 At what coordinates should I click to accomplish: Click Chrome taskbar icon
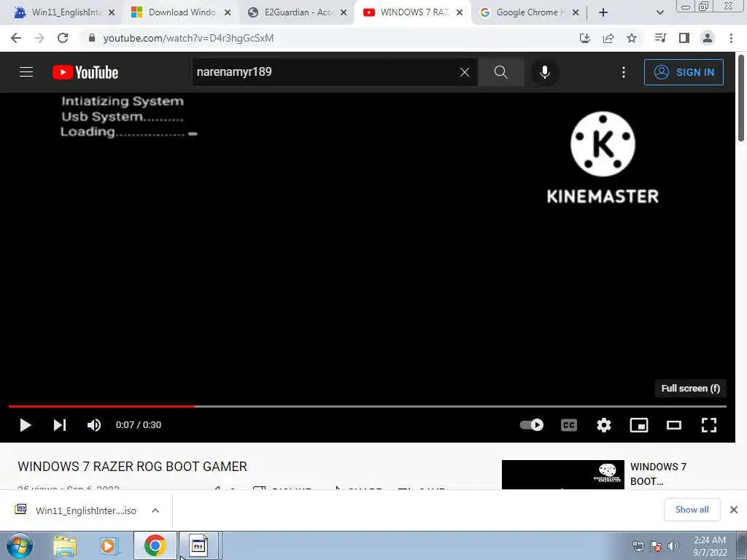(155, 545)
